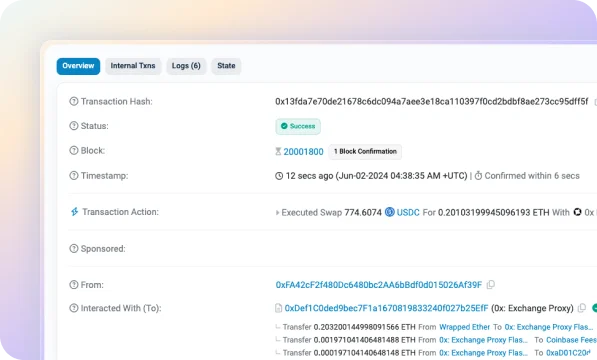Click the USDC token icon
Viewport: 597px width, 360px height.
(x=389, y=212)
